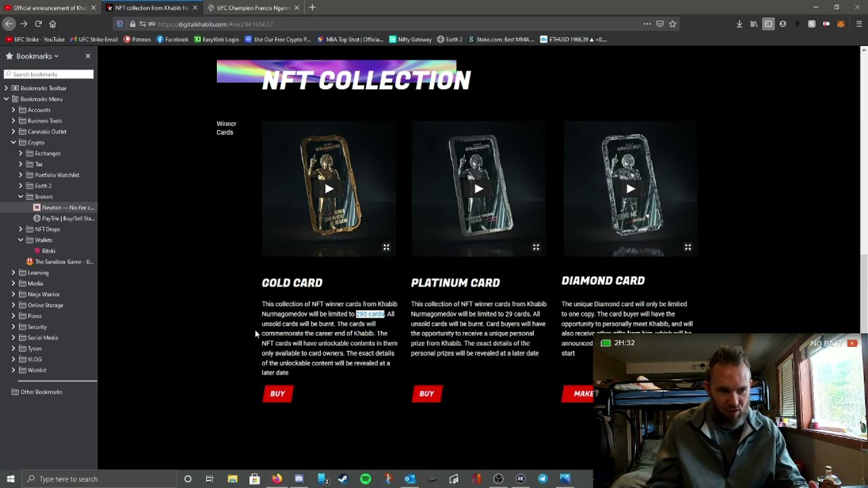Expand the Accounts folder

(14, 110)
